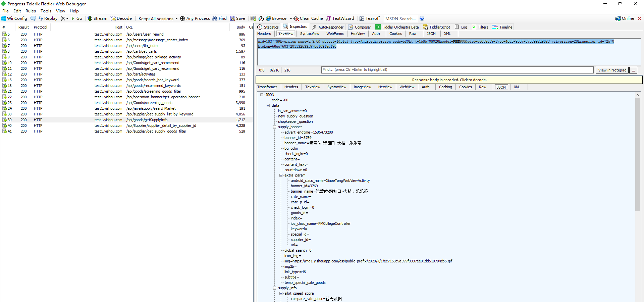This screenshot has width=644, height=302.
Task: Collapse the supply_banner node
Action: pyautogui.click(x=275, y=127)
